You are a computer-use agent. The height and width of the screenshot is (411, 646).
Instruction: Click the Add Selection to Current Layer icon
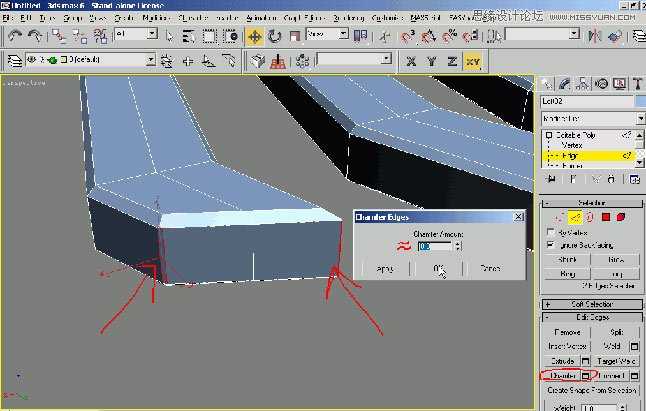click(188, 61)
